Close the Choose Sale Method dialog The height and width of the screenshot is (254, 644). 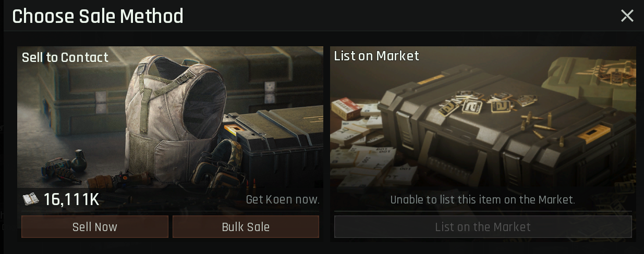(627, 16)
